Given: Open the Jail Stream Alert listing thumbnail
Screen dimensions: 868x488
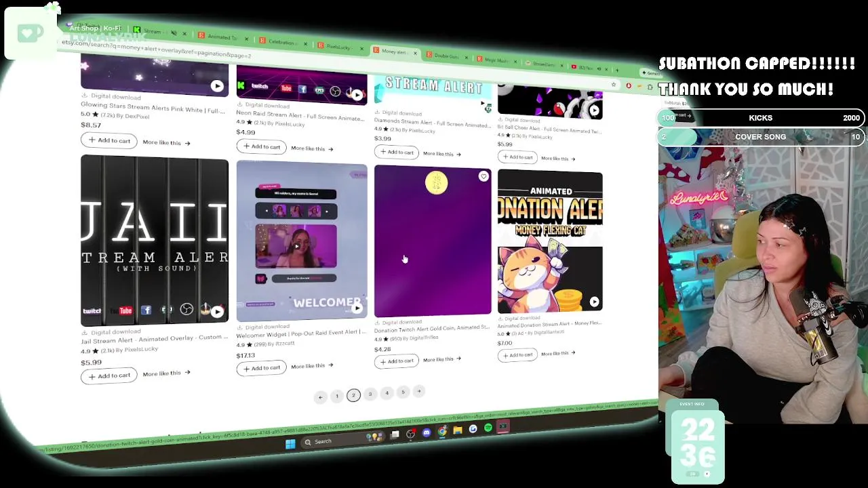Looking at the screenshot, I should click(x=155, y=241).
